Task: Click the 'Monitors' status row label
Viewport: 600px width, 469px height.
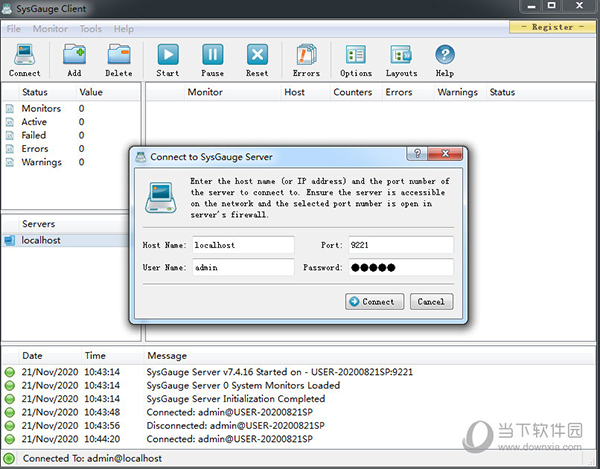Action: pos(41,109)
